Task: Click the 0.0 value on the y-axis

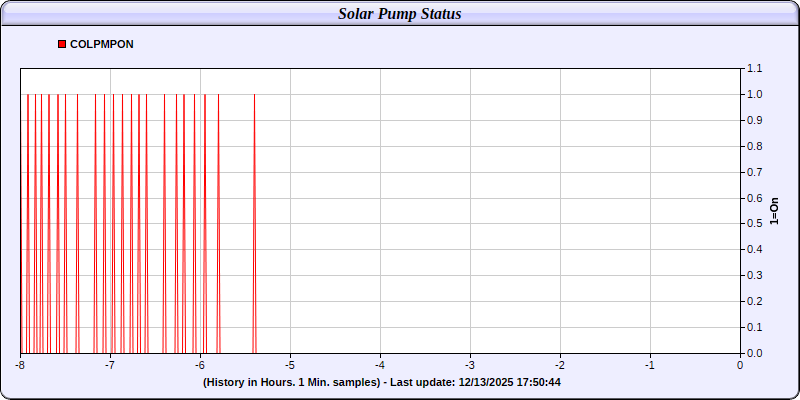Action: click(753, 353)
